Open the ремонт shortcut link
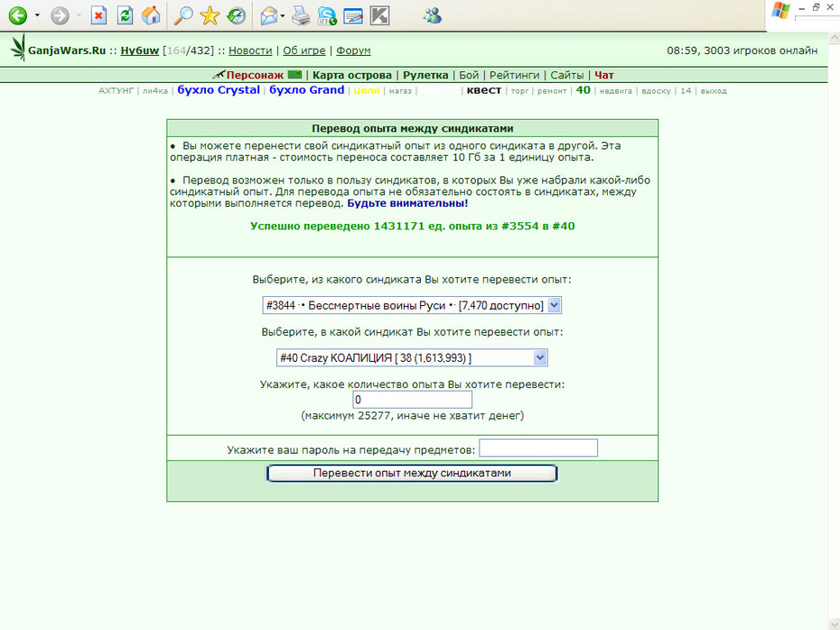The width and height of the screenshot is (840, 630). 552,91
